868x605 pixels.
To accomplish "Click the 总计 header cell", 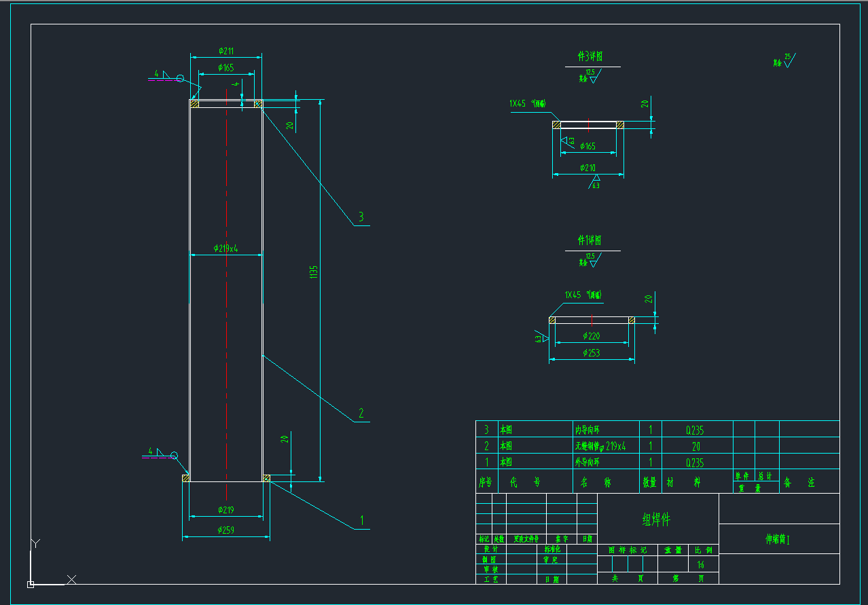I will tap(765, 476).
